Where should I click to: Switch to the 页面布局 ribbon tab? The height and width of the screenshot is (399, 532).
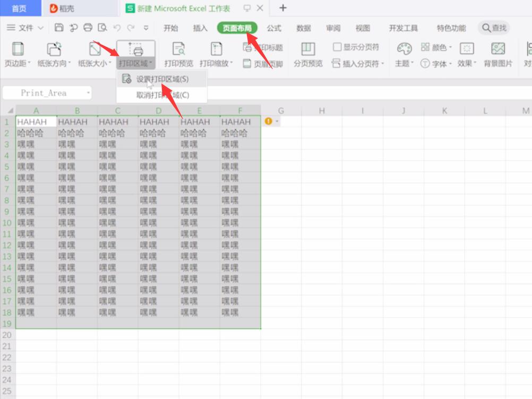[x=237, y=28]
